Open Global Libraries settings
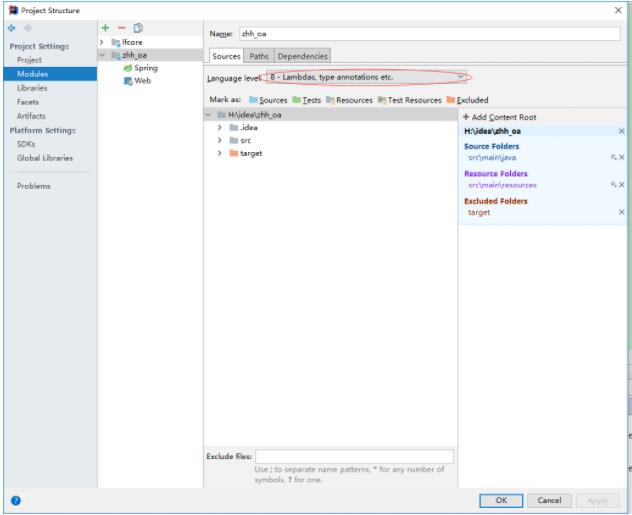This screenshot has width=632, height=515. pyautogui.click(x=45, y=158)
